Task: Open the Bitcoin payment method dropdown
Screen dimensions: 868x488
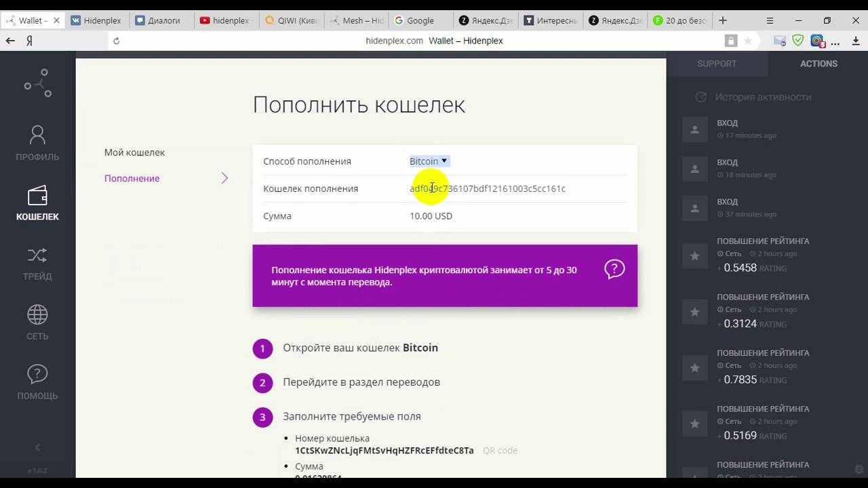Action: click(429, 161)
